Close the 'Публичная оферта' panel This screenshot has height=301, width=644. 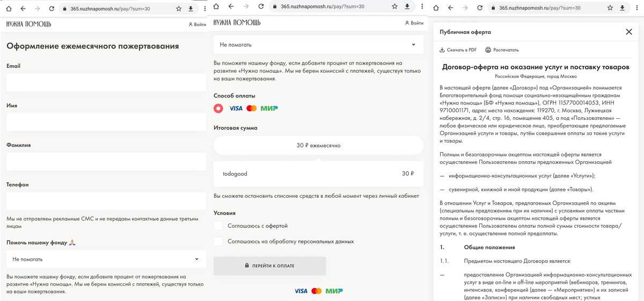[629, 32]
